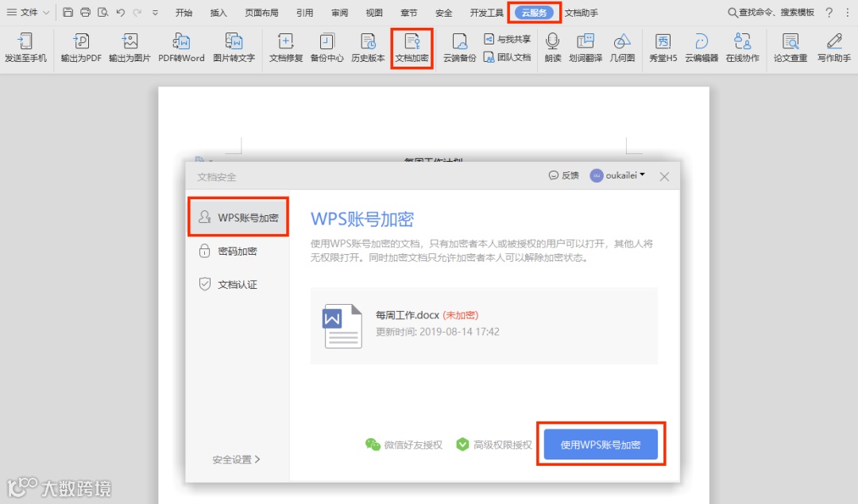This screenshot has height=504, width=858.
Task: Click print preview icon in quick toolbar
Action: (102, 12)
